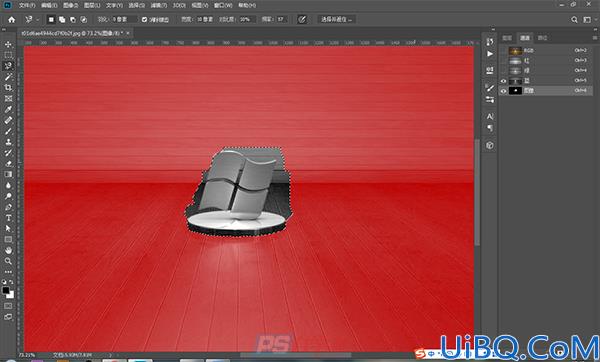Viewport: 600px width, 362px height.
Task: Click the Feather value input field
Action: click(x=124, y=20)
